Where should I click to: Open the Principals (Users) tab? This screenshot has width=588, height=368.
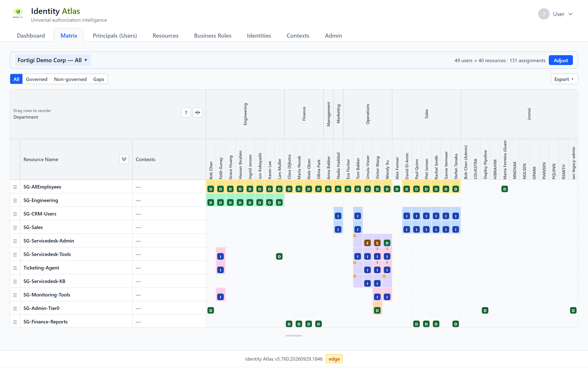115,36
